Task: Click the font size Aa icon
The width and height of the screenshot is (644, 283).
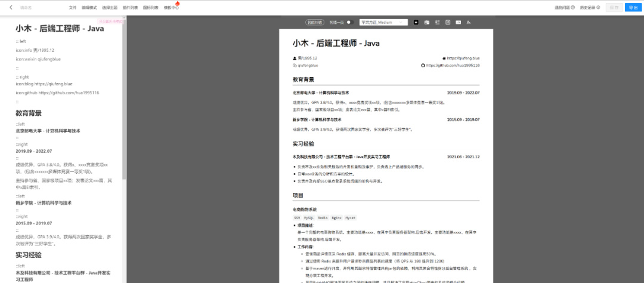Action: tap(469, 22)
